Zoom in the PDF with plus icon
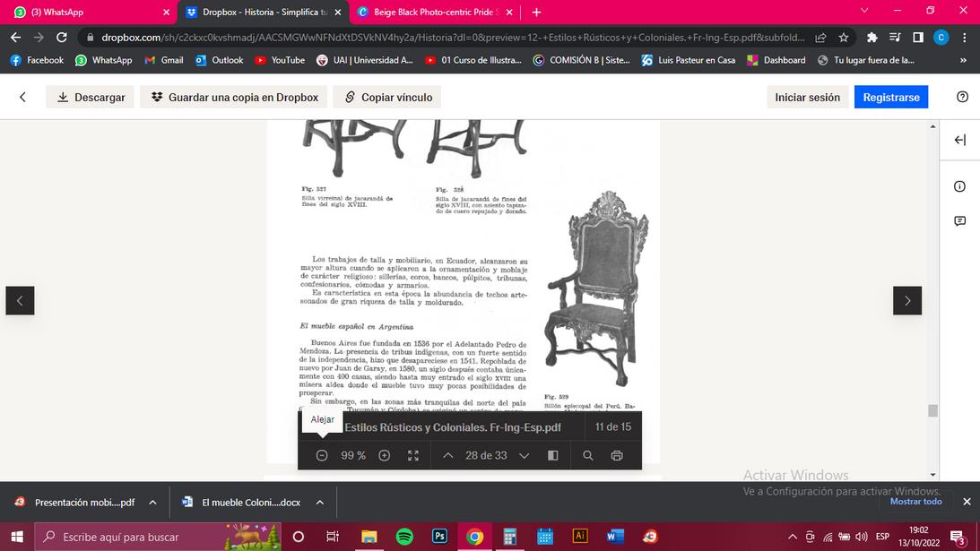This screenshot has height=551, width=980. [385, 455]
